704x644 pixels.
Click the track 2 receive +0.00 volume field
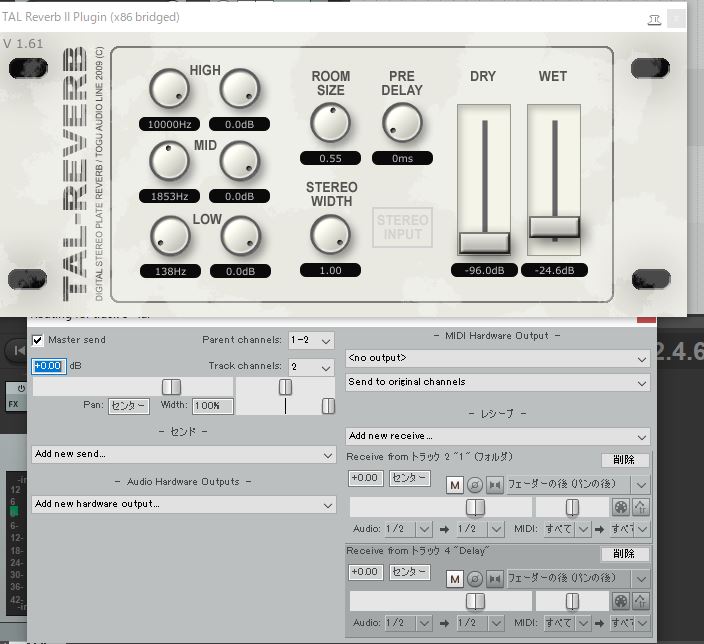[x=365, y=478]
